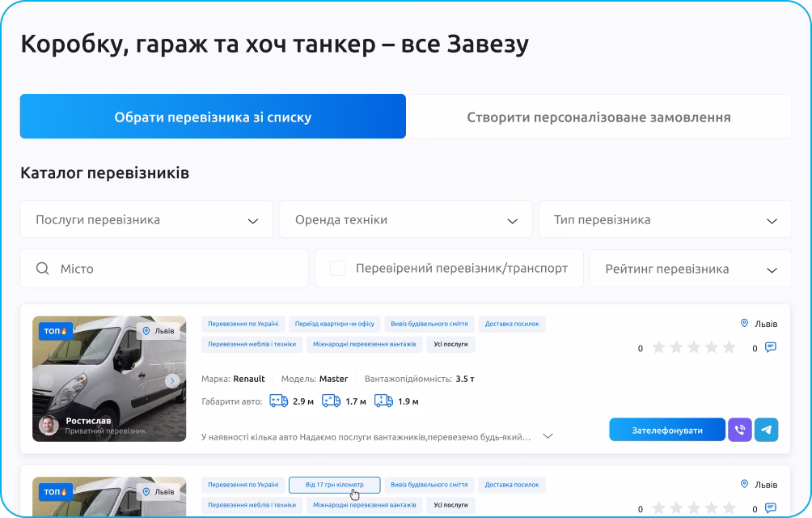Click Міжнародні перевезення вантажів tag, second card
The width and height of the screenshot is (812, 518).
365,505
